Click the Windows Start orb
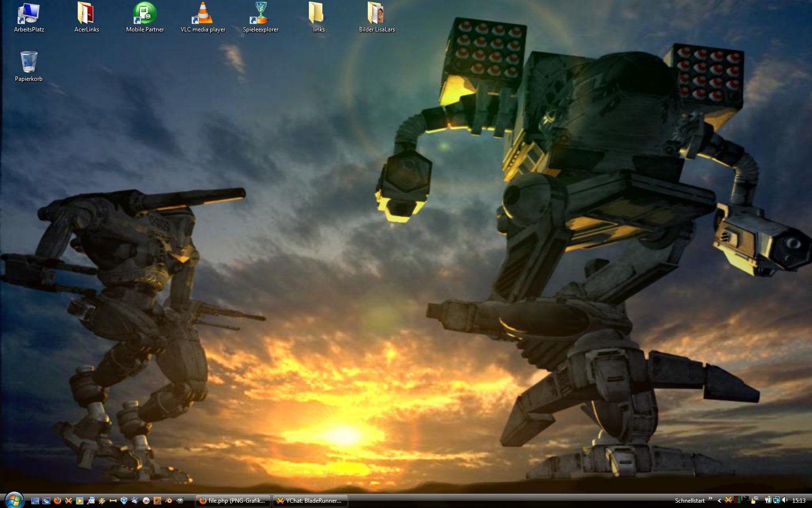 click(x=14, y=500)
